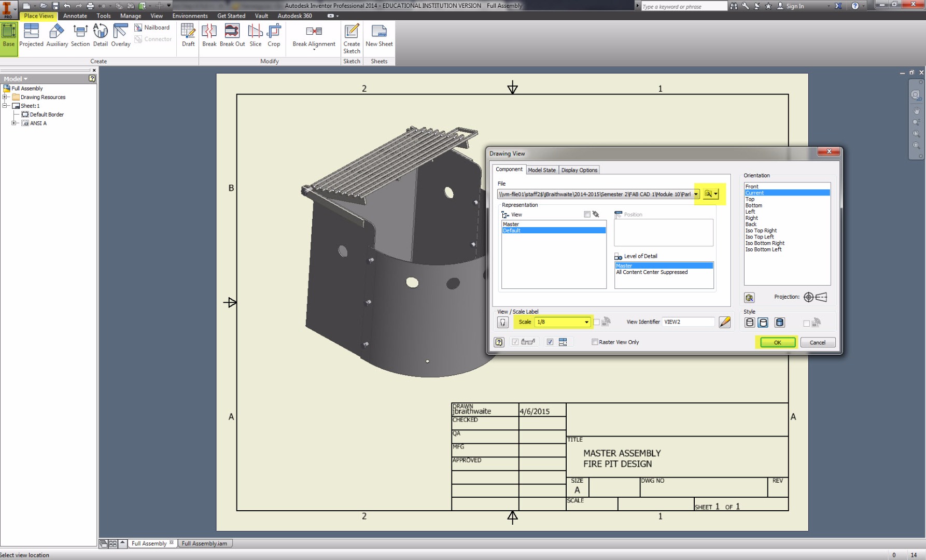The height and width of the screenshot is (560, 926).
Task: Open the Scale dropdown
Action: (586, 322)
